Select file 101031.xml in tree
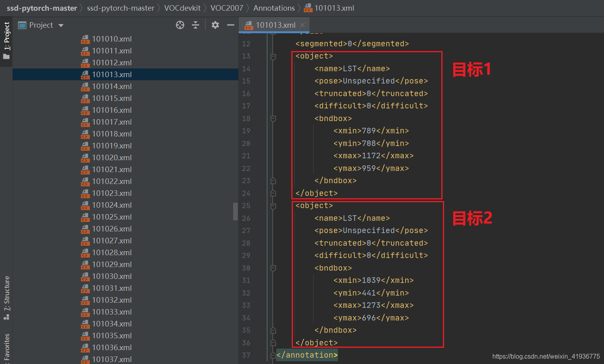The height and width of the screenshot is (364, 604). 112,288
